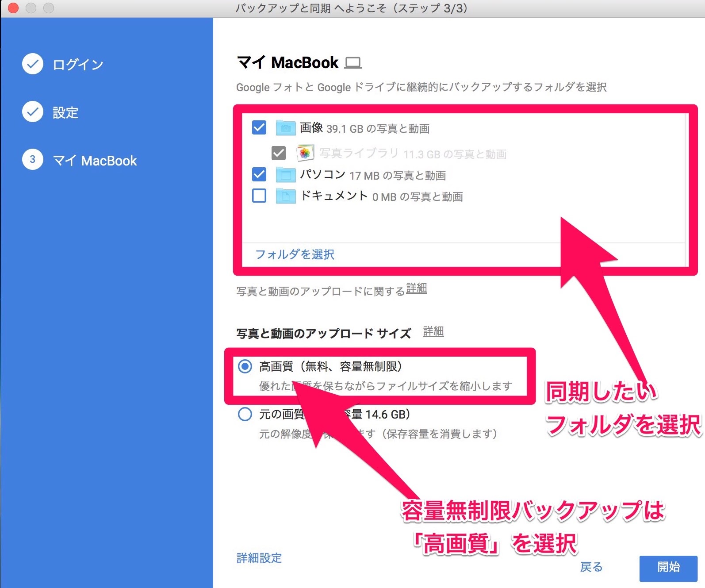Open 詳細 link next to upload size heading
The image size is (705, 588).
pos(433,331)
